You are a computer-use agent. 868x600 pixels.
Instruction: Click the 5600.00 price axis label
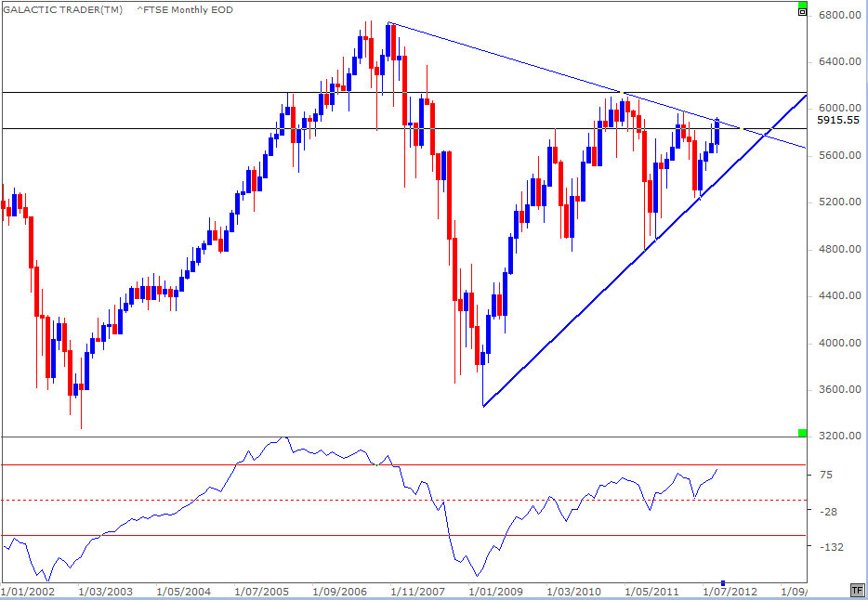tap(838, 155)
